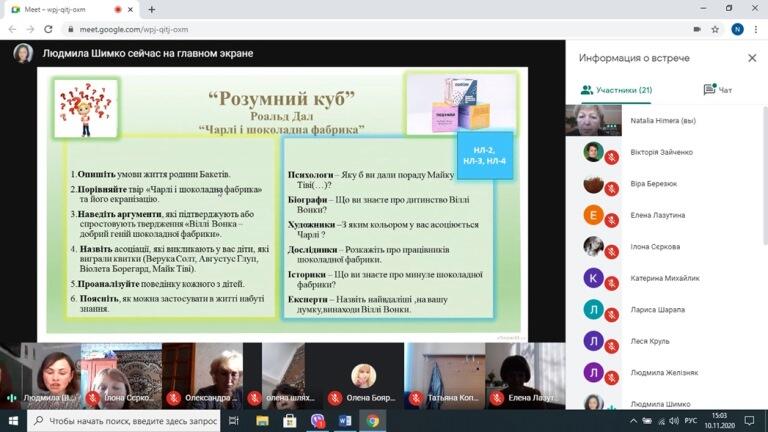Open Task View from the taskbar
This screenshot has width=768, height=432.
(x=234, y=421)
